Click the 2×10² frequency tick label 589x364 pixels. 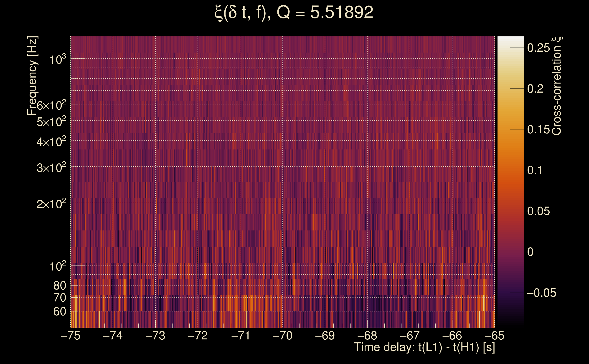[51, 204]
